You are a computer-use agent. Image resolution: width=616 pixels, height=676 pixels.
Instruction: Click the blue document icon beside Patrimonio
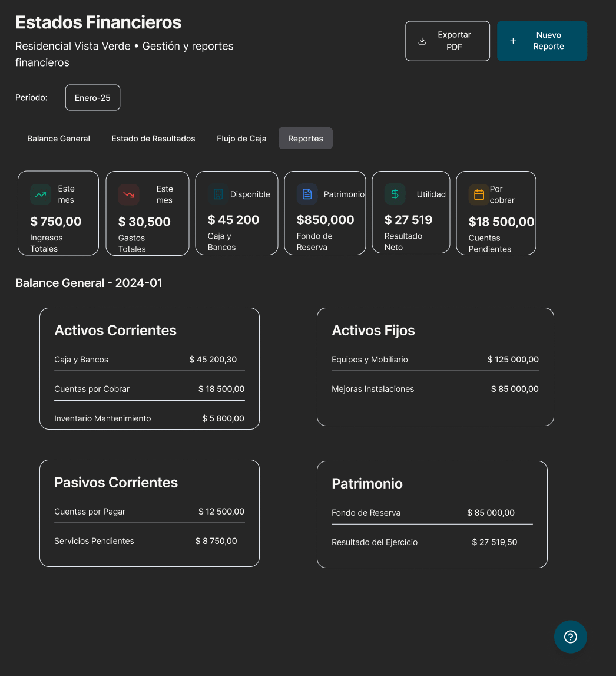pos(307,194)
